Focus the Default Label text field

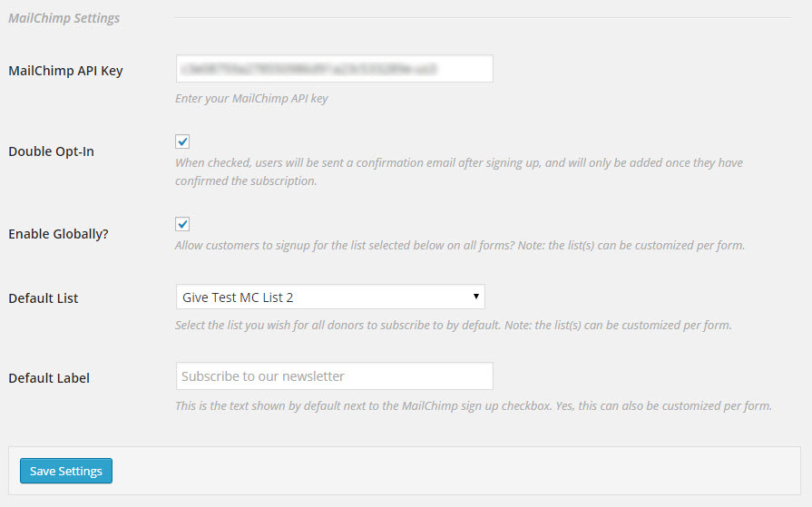coord(335,376)
